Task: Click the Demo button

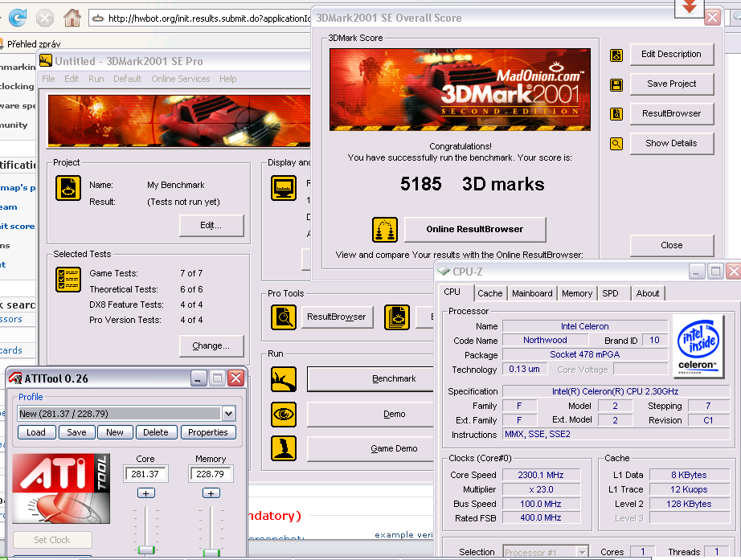Action: [370, 415]
